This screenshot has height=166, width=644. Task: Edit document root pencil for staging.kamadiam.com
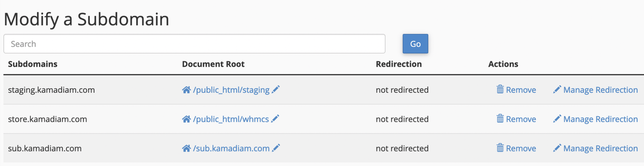tap(276, 89)
